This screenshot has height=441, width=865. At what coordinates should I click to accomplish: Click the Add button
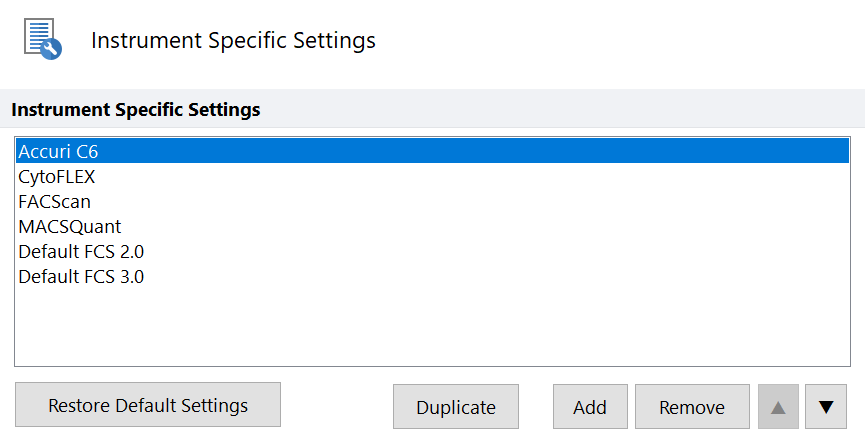(x=590, y=407)
